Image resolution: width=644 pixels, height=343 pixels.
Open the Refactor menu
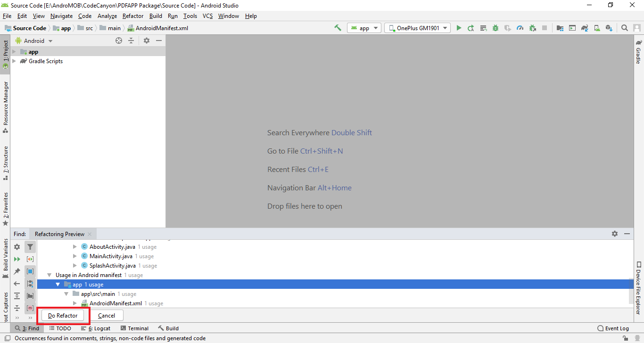132,16
